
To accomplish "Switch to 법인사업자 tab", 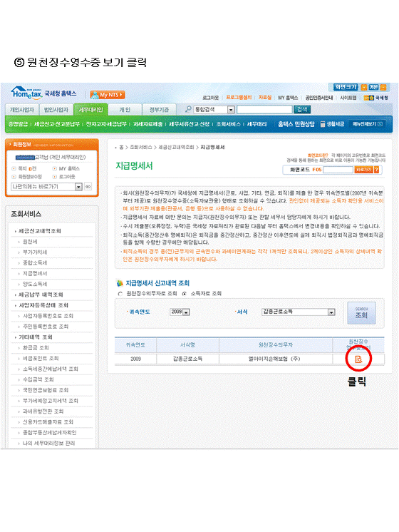I will (56, 110).
